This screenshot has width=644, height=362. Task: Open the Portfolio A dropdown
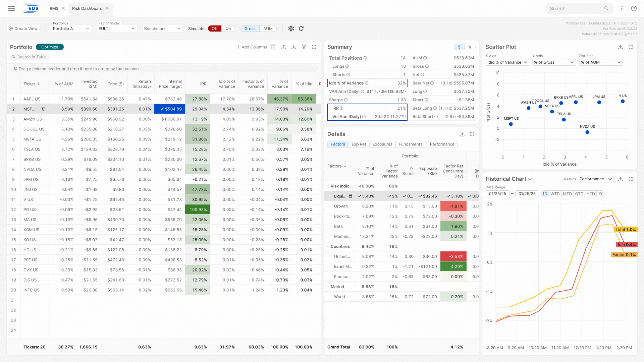pyautogui.click(x=71, y=28)
